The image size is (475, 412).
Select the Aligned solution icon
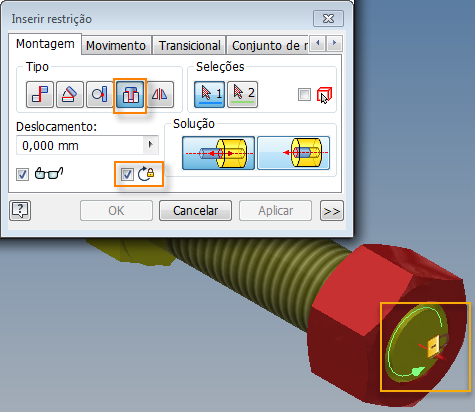pyautogui.click(x=294, y=153)
